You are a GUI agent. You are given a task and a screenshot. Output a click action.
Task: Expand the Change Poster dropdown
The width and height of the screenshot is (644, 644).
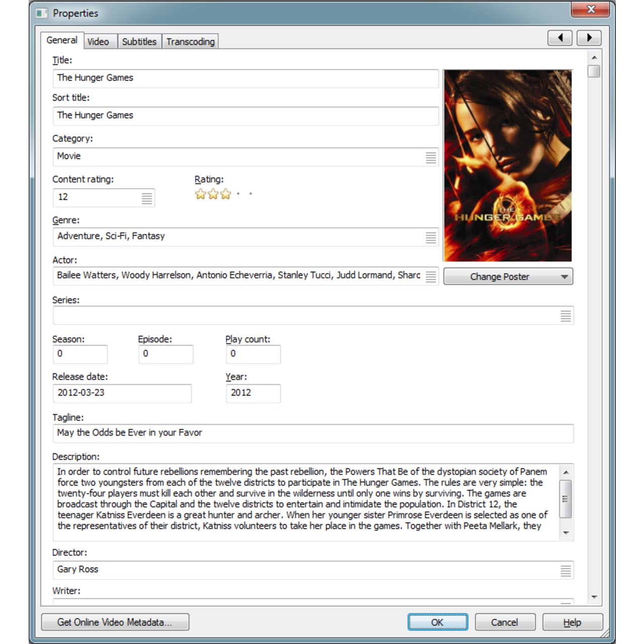point(564,277)
